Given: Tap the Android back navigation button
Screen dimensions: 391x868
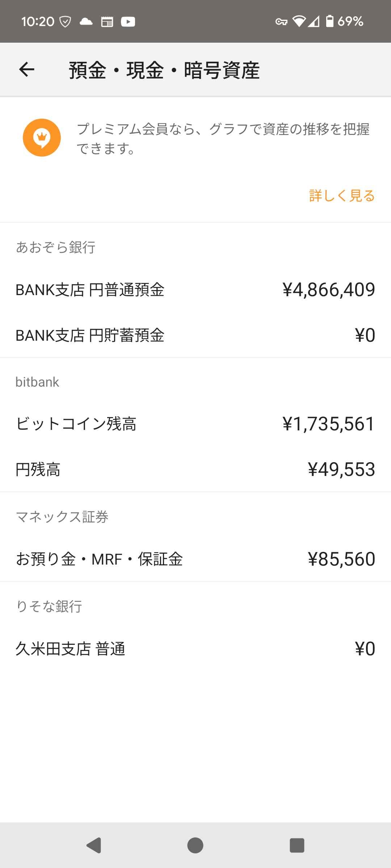Looking at the screenshot, I should pos(94,845).
